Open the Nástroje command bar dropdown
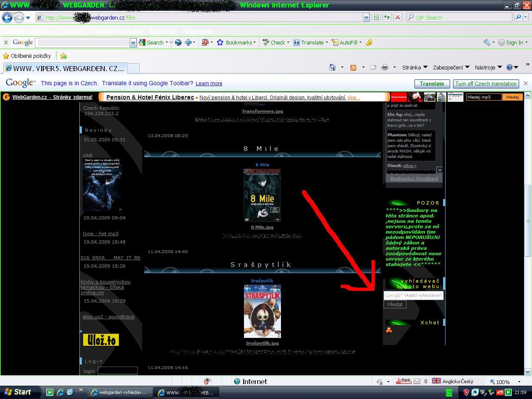 tap(488, 67)
